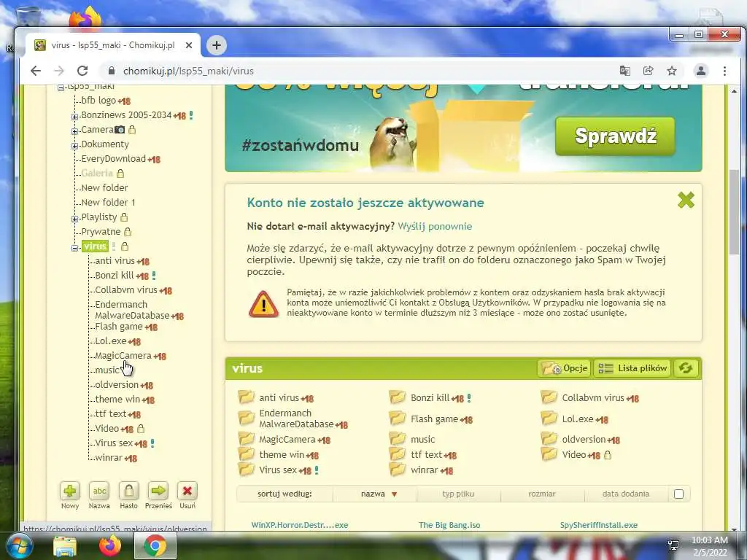Sort files by rozmiar

542,494
